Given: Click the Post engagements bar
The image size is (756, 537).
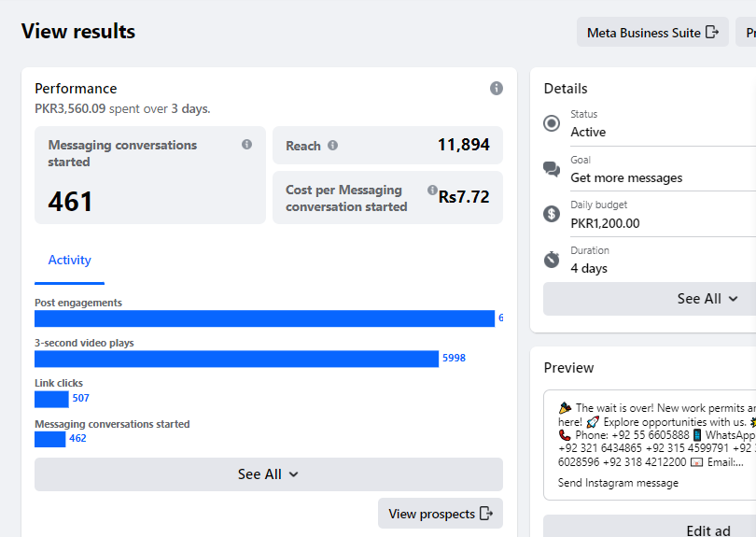Looking at the screenshot, I should 264,318.
